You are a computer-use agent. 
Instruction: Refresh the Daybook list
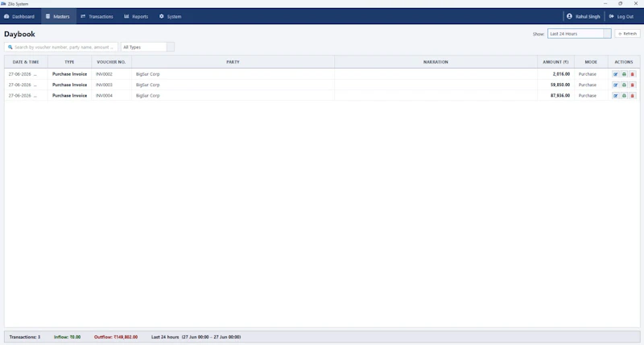tap(628, 34)
